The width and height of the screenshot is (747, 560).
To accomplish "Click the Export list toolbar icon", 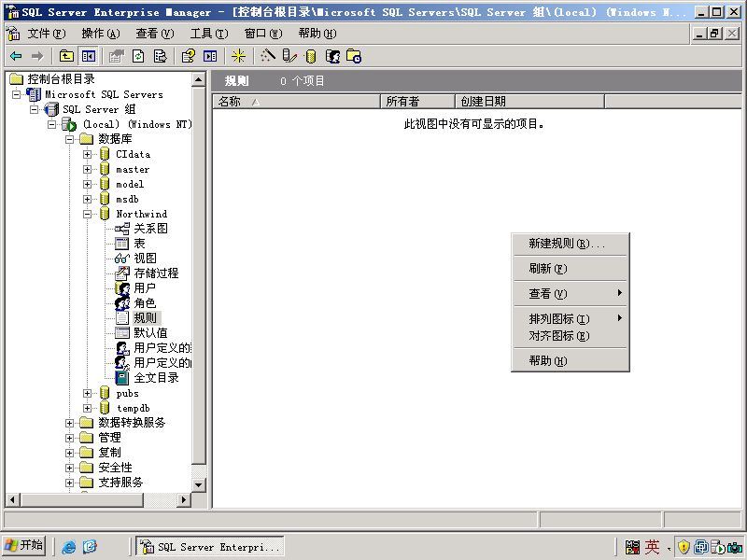I will pos(160,56).
